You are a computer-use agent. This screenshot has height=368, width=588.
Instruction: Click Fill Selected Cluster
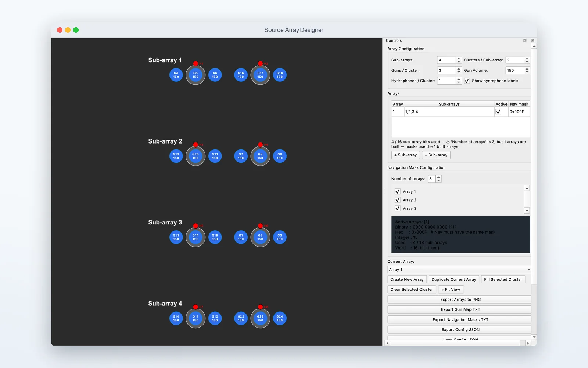[x=503, y=280]
